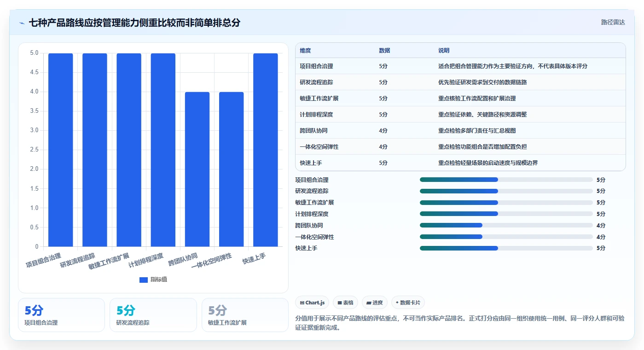
Task: Click the 研发流程追踪 bar in chart
Action: [x=95, y=150]
